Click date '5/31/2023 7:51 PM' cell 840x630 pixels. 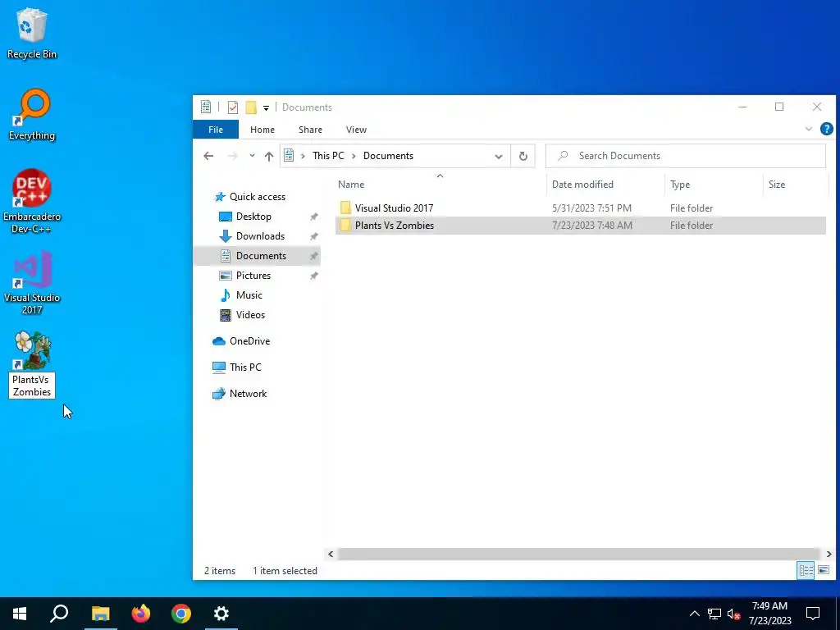591,208
